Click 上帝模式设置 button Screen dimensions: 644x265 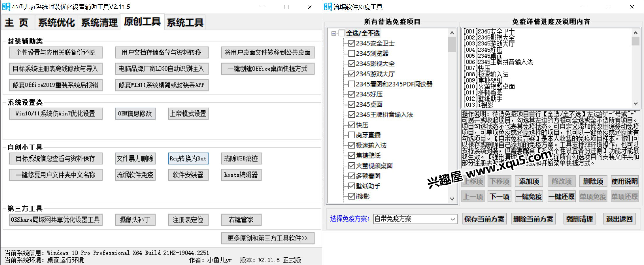click(x=188, y=114)
